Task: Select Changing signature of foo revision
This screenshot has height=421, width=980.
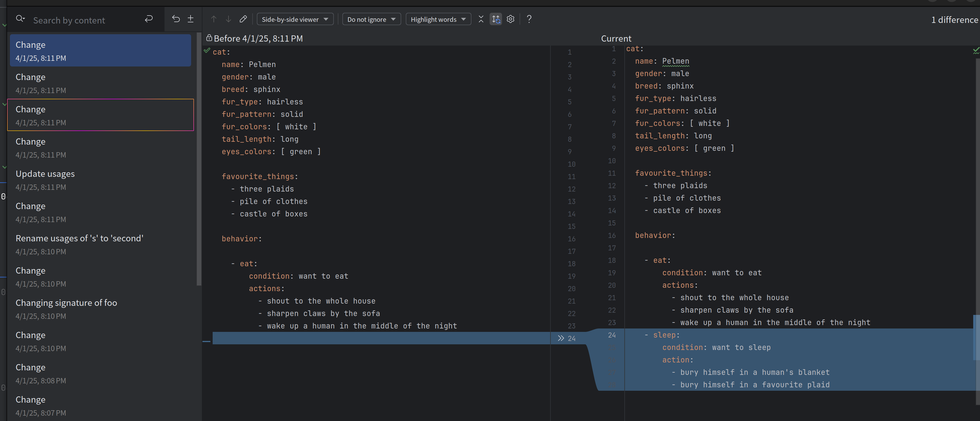Action: pyautogui.click(x=101, y=309)
